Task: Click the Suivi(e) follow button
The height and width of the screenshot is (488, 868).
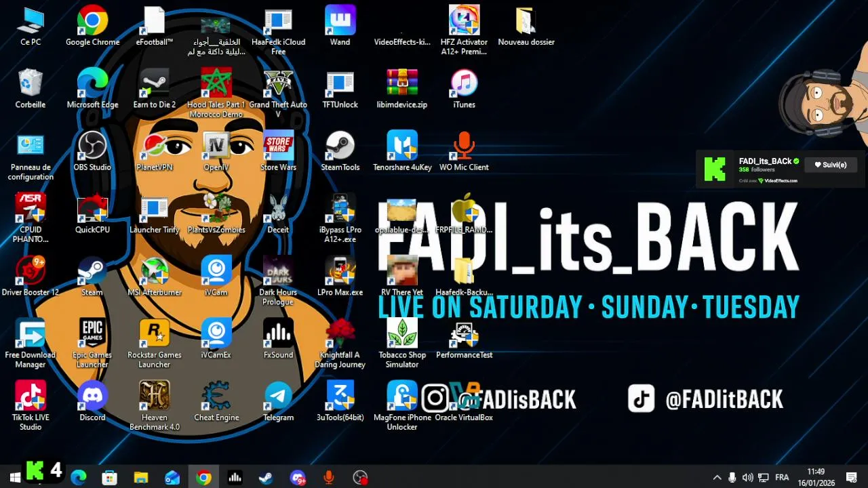Action: (831, 165)
